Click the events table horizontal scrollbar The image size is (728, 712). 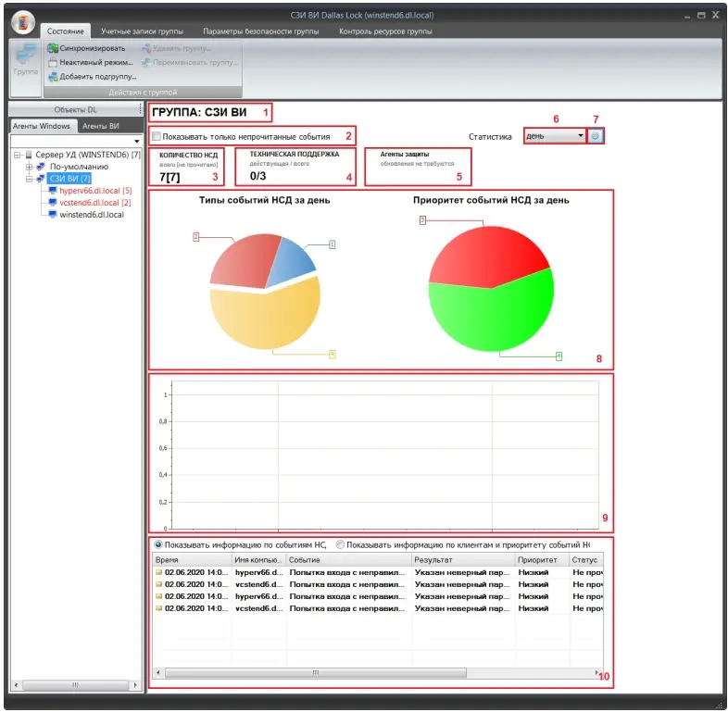point(370,673)
